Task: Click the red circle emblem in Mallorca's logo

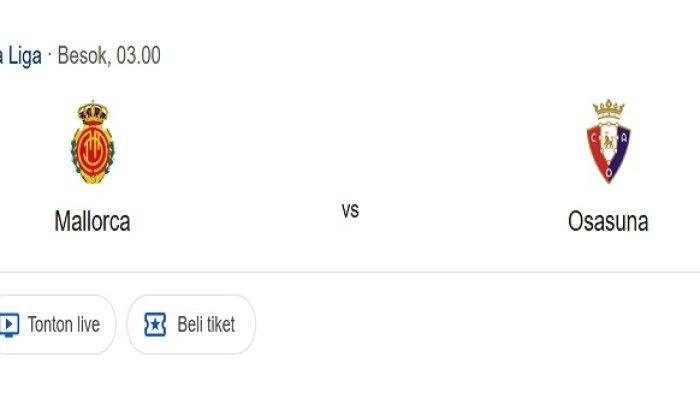Action: pos(92,151)
